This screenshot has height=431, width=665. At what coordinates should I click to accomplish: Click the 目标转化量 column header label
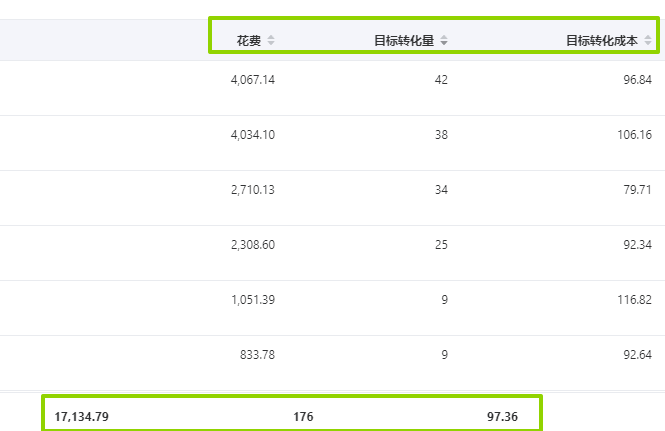coord(404,41)
